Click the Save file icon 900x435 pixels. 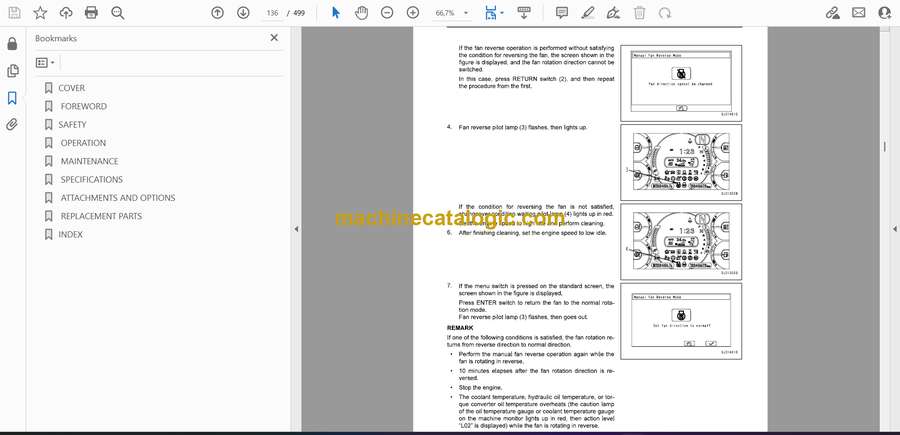tap(14, 13)
